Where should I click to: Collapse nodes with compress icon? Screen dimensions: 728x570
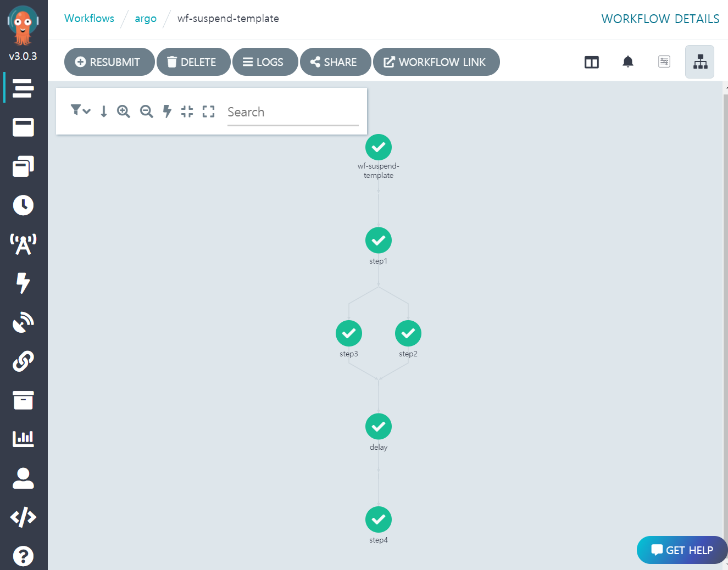pyautogui.click(x=187, y=111)
